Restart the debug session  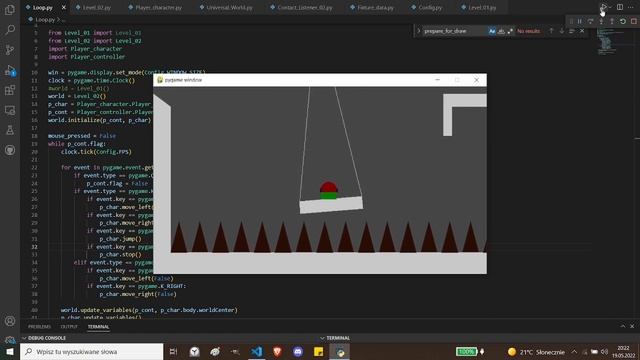tap(622, 21)
